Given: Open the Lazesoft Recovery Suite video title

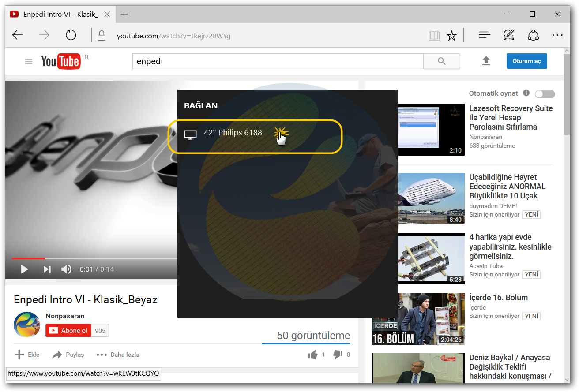Looking at the screenshot, I should 511,118.
